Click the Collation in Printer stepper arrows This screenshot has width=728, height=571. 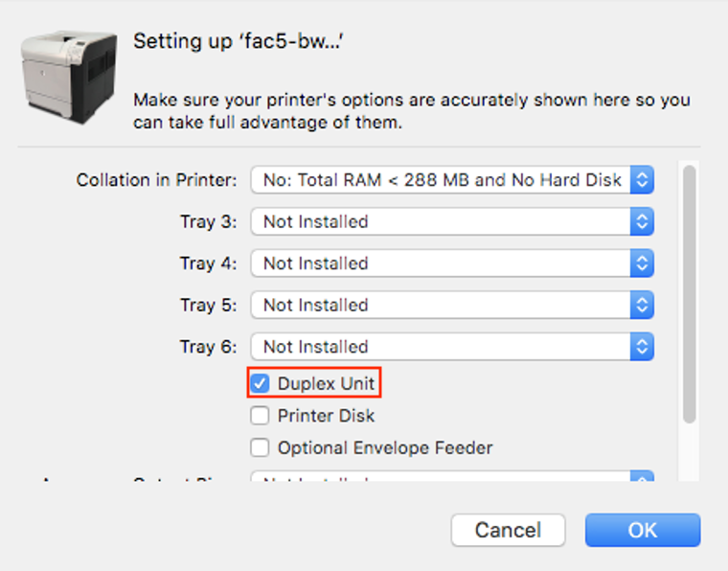pyautogui.click(x=642, y=180)
